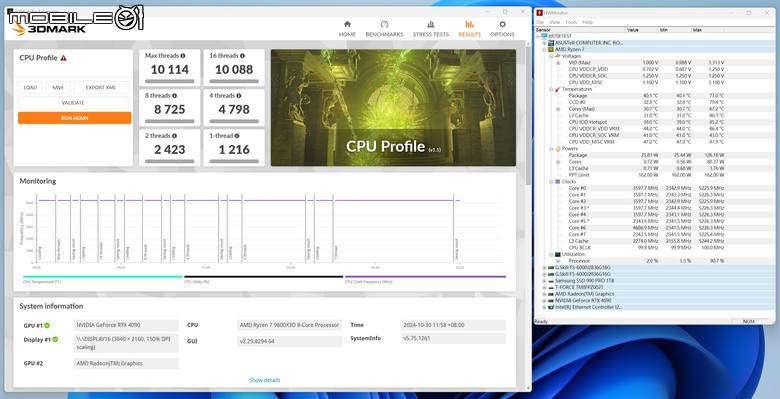Click the info icon beside 1-thread

pyautogui.click(x=237, y=136)
